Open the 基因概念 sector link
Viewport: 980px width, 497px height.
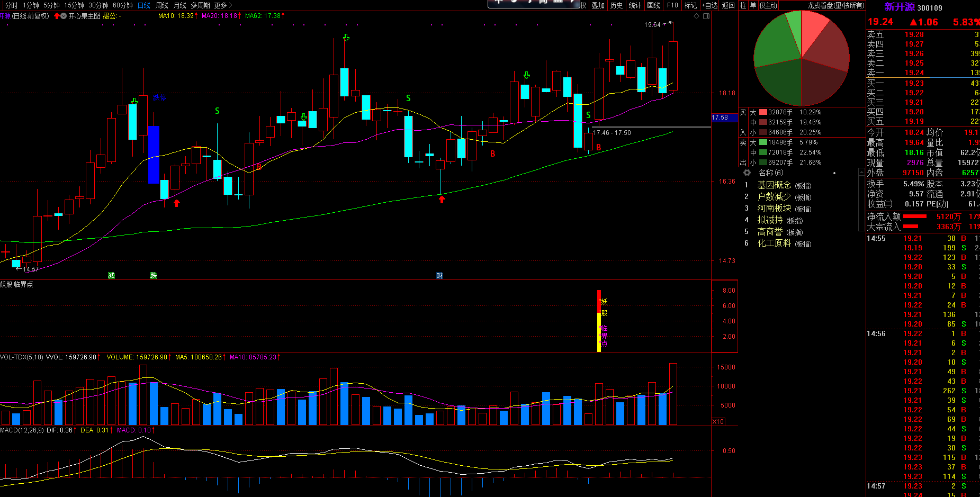pos(774,185)
